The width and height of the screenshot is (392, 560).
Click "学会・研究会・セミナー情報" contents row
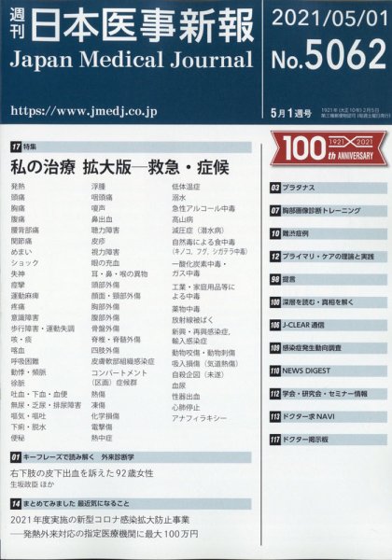coord(329,394)
